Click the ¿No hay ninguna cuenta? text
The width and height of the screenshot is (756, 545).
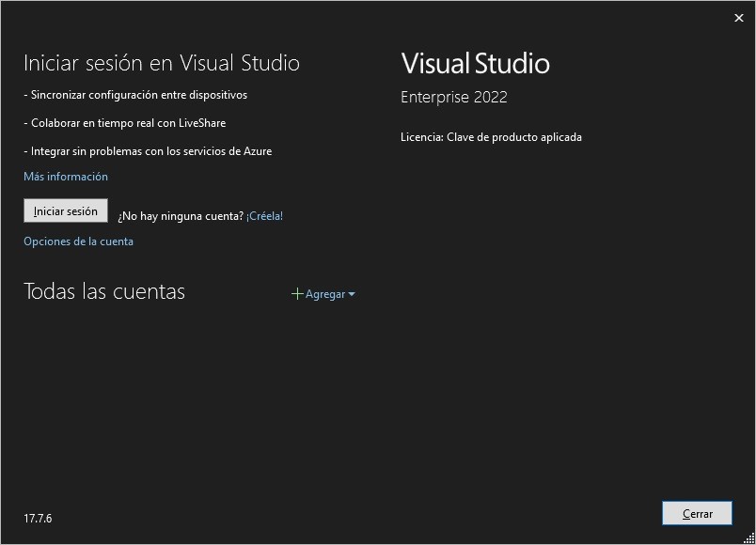pyautogui.click(x=181, y=216)
